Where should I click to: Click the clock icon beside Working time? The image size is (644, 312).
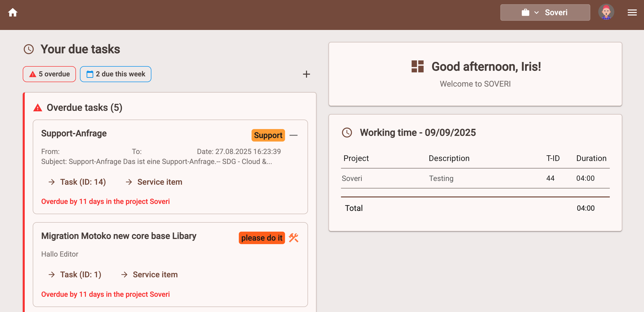tap(347, 132)
